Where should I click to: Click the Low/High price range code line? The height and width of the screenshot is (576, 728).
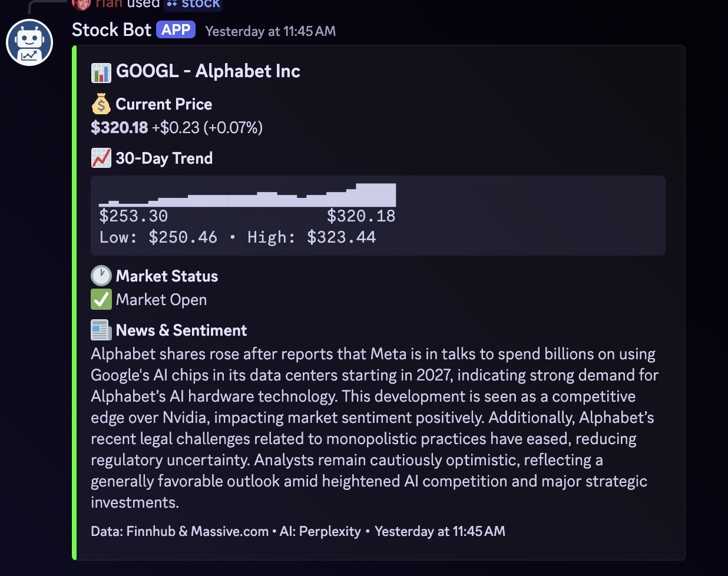(237, 237)
